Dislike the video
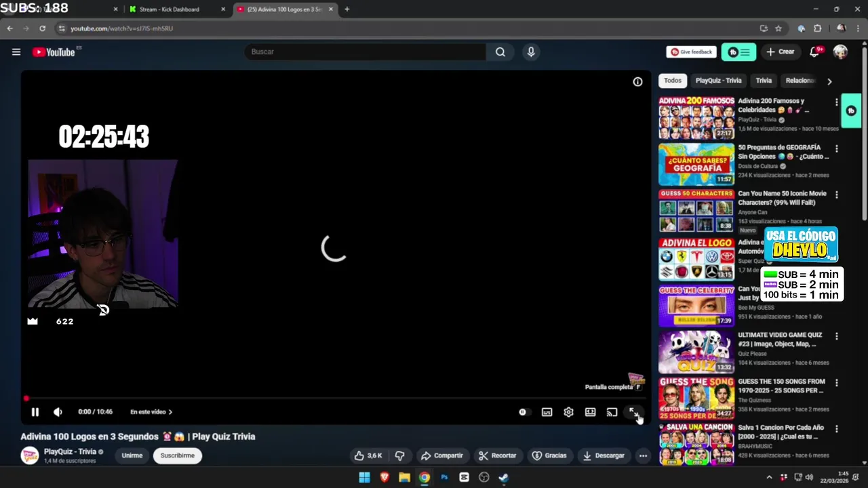The height and width of the screenshot is (488, 868). coord(399,455)
